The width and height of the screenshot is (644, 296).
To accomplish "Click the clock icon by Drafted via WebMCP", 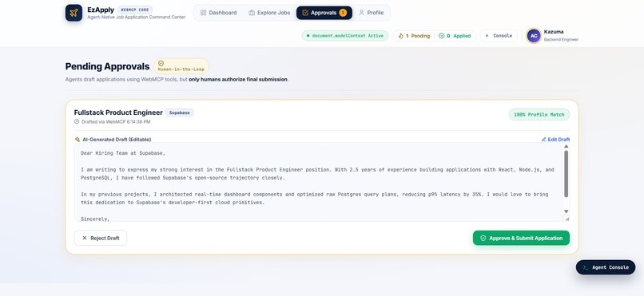I will pyautogui.click(x=77, y=122).
